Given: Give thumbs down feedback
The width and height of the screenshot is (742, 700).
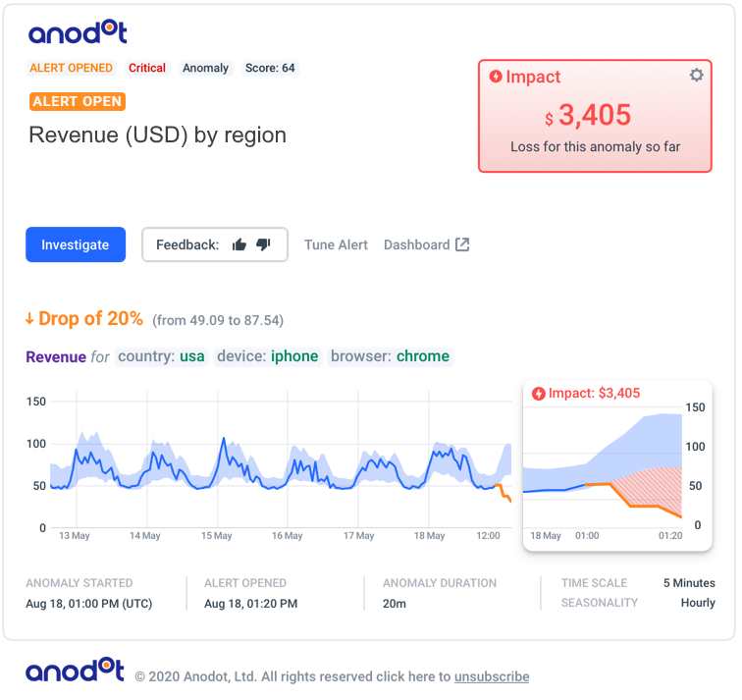Looking at the screenshot, I should pyautogui.click(x=263, y=244).
